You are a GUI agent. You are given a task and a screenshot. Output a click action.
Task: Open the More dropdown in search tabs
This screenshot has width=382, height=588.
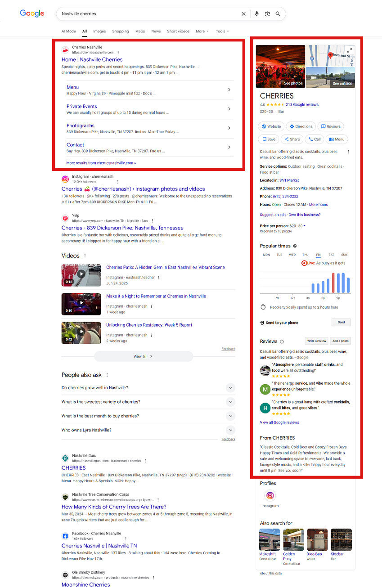(x=202, y=31)
